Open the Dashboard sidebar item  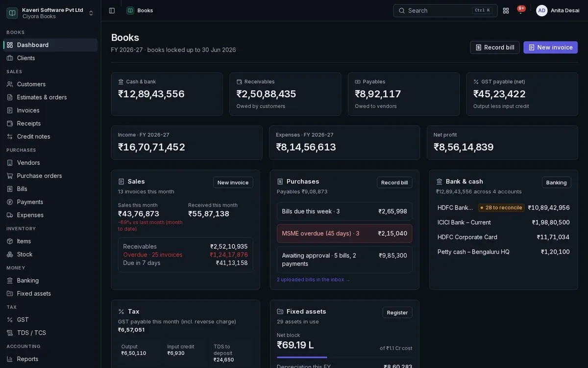[50, 45]
